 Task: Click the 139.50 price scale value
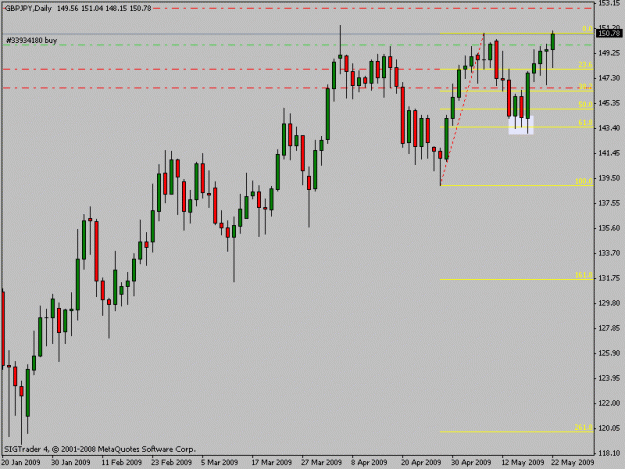(x=609, y=178)
